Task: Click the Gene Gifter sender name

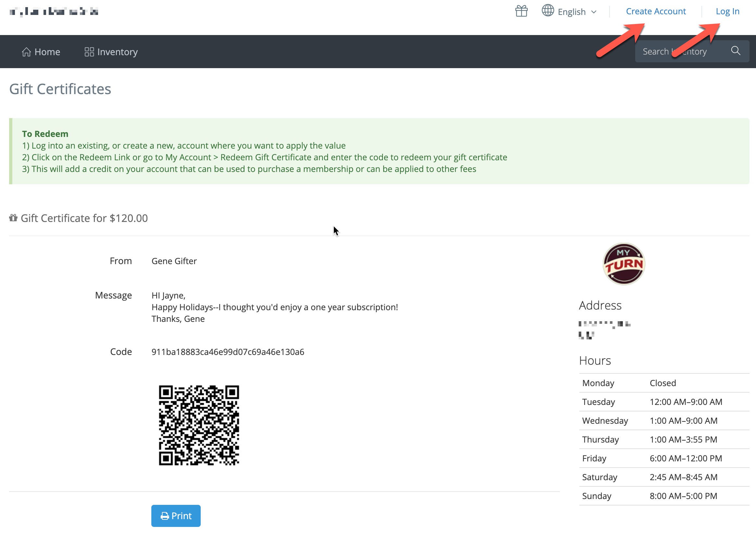Action: 174,261
